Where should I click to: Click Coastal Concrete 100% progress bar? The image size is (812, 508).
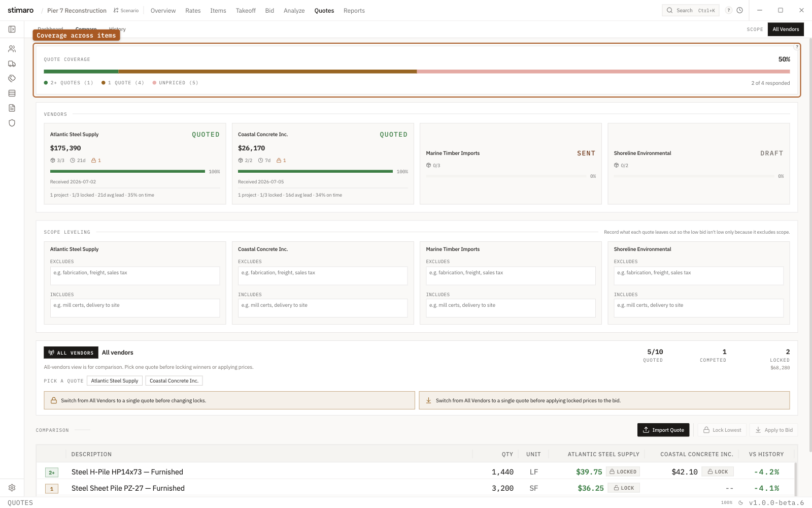pos(316,172)
